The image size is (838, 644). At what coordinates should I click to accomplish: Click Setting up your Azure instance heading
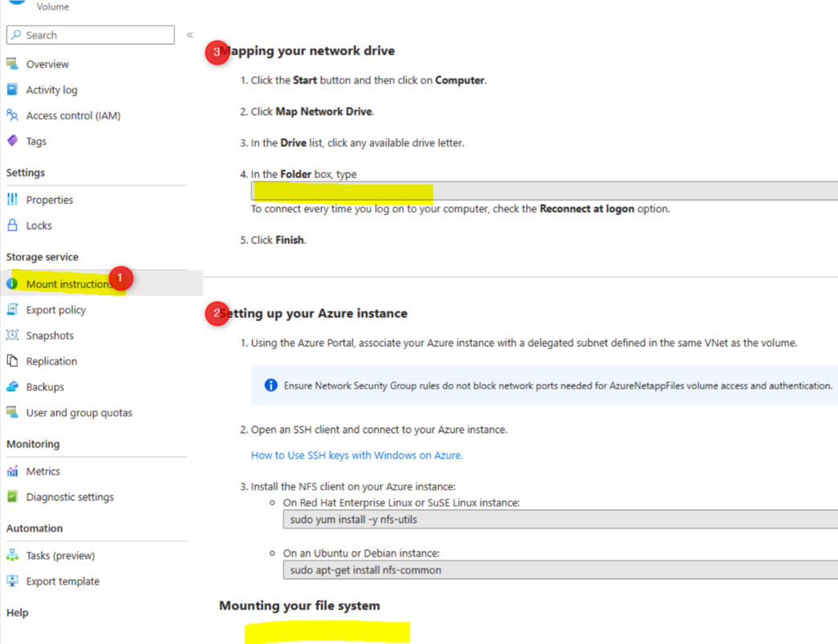coord(313,313)
